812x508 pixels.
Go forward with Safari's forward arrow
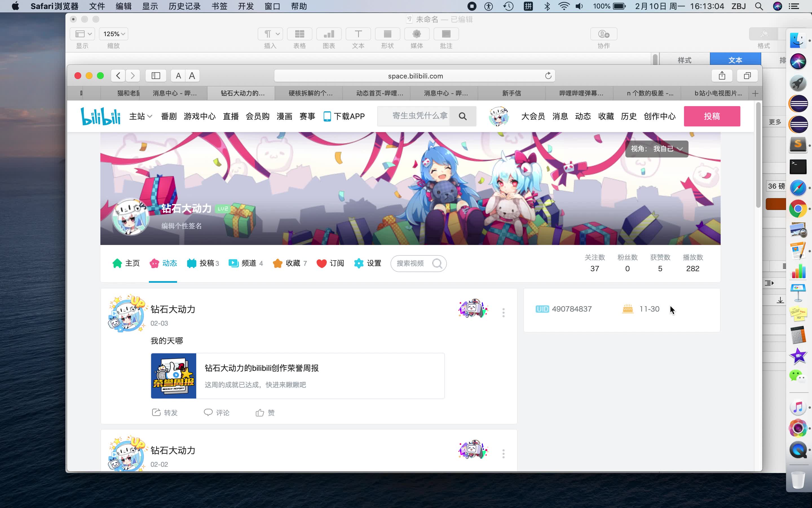[x=133, y=76]
